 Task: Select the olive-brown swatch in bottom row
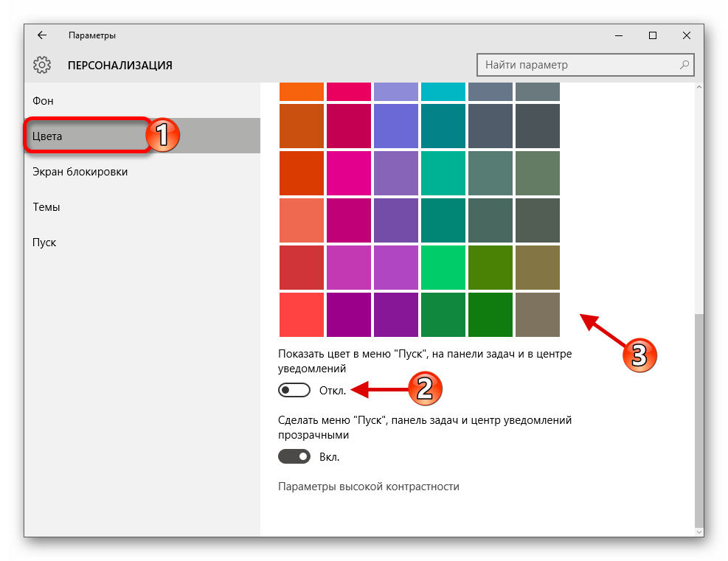(537, 314)
